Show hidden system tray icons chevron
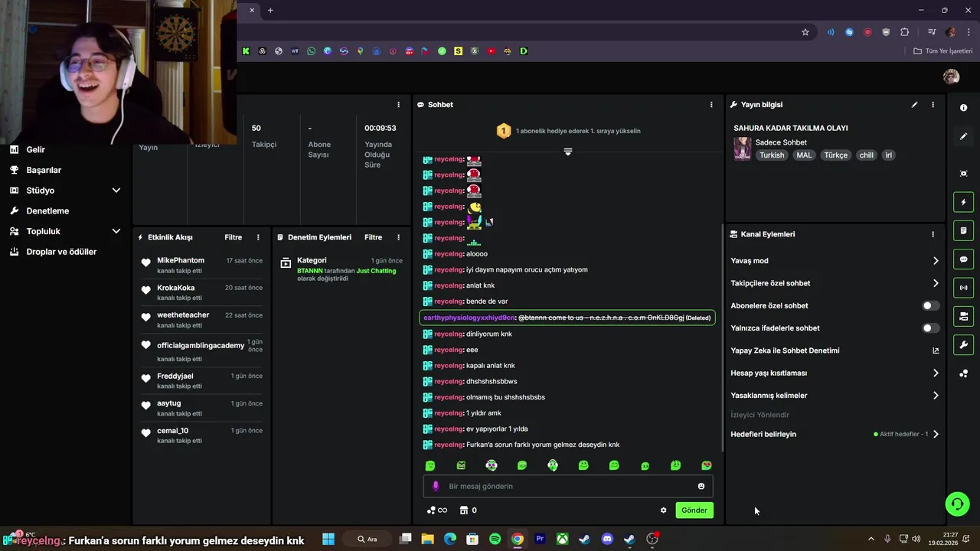The width and height of the screenshot is (980, 551). point(871,539)
